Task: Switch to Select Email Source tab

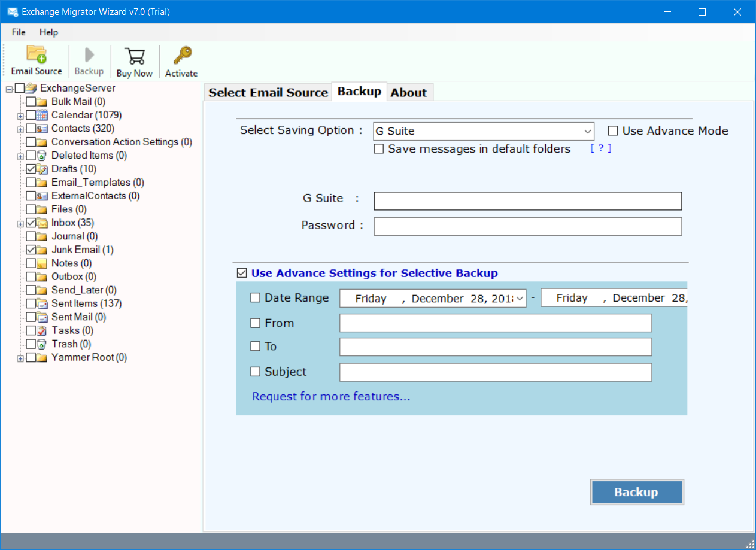Action: click(x=268, y=92)
